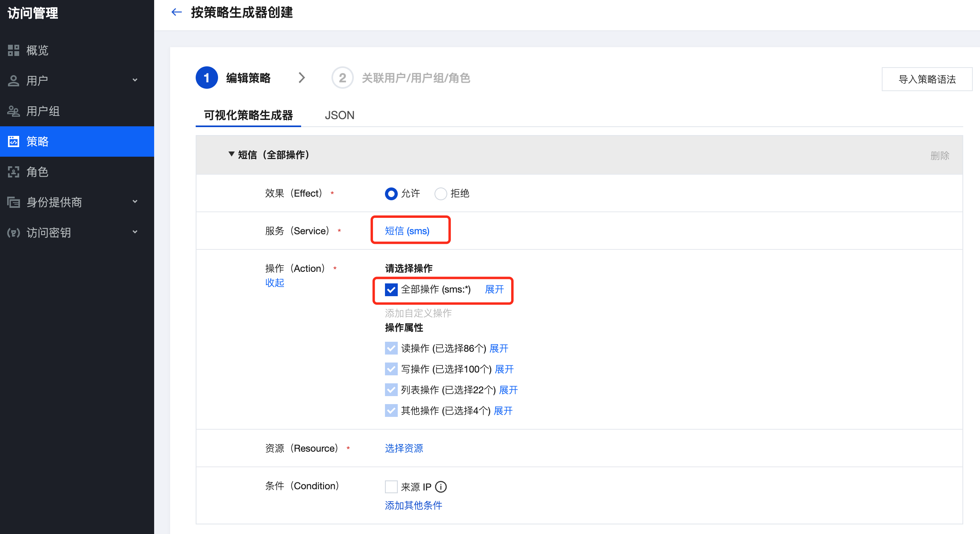
Task: Uncheck the 全部操作 (sms:*) checkbox
Action: 391,289
